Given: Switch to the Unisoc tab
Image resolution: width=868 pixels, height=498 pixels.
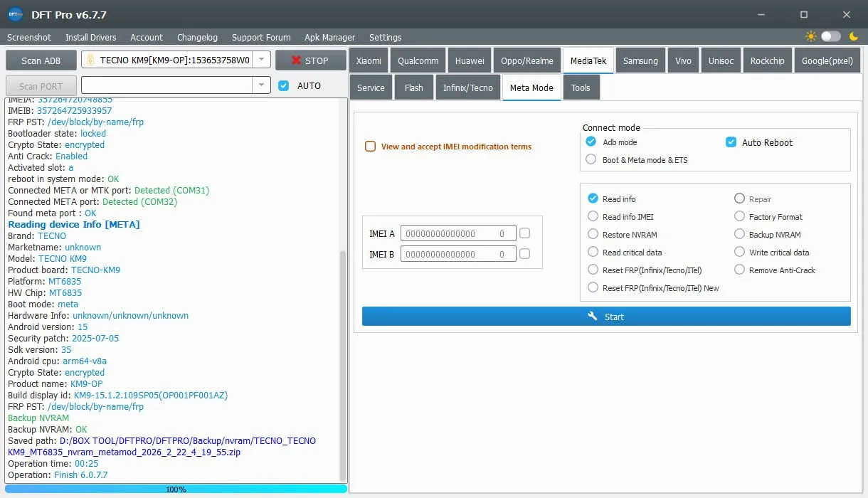Looking at the screenshot, I should click(x=721, y=60).
